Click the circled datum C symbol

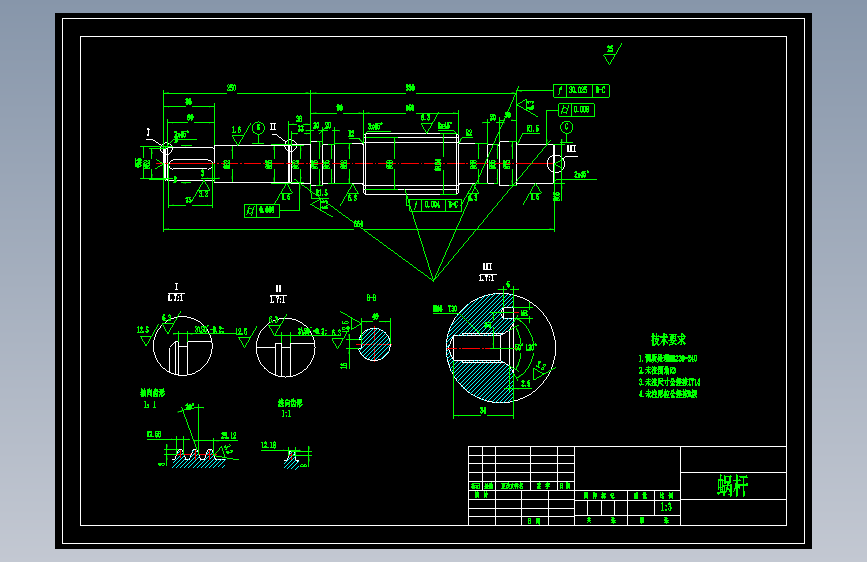pyautogui.click(x=566, y=127)
